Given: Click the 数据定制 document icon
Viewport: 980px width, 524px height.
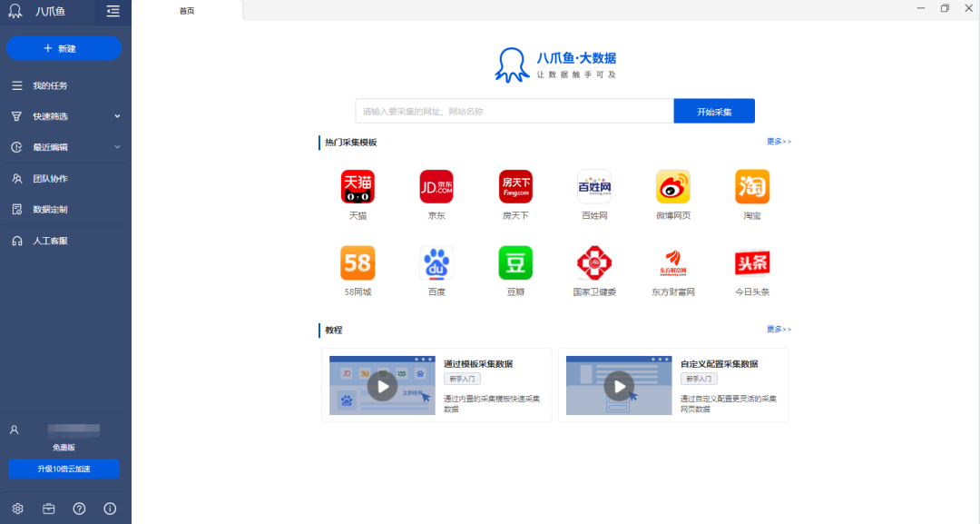Looking at the screenshot, I should pyautogui.click(x=17, y=210).
